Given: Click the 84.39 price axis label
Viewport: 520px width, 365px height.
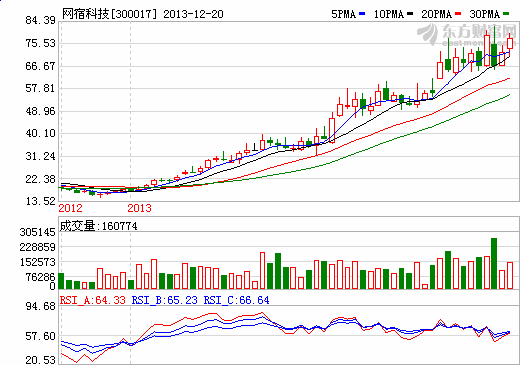Looking at the screenshot, I should click(40, 20).
